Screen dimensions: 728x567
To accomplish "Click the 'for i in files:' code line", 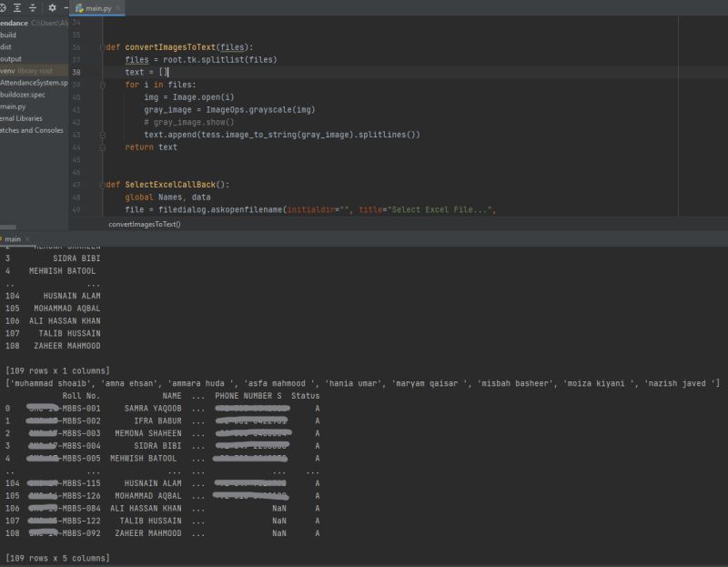I will click(x=160, y=85).
